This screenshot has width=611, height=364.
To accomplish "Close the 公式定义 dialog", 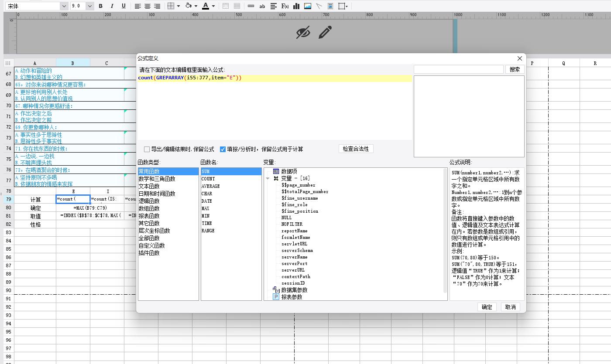I will [519, 58].
